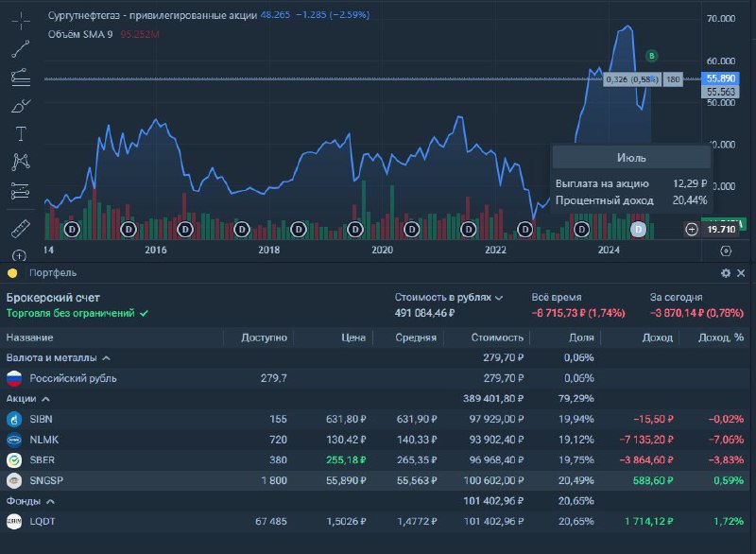Click Торговля без ограничений status text

pos(70,314)
